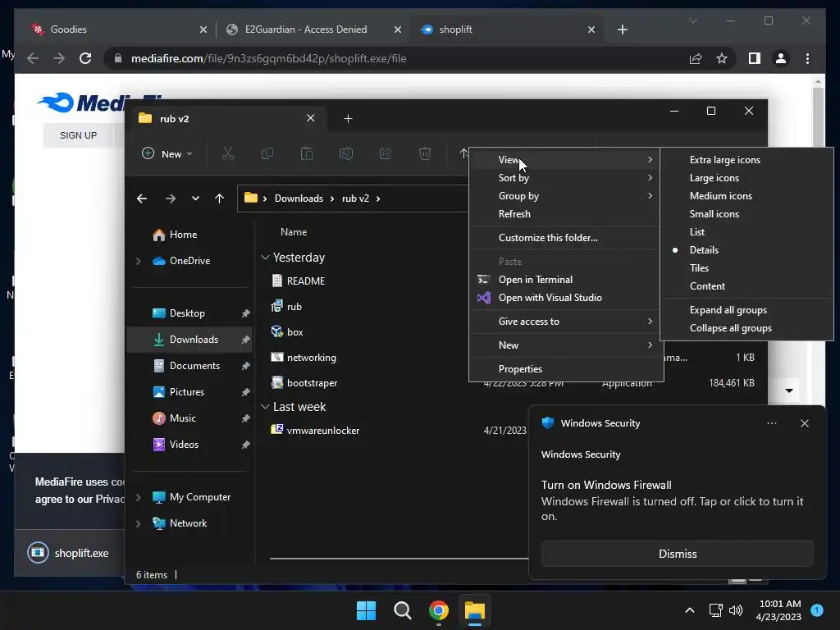Collapse the Last week group
The width and height of the screenshot is (840, 630).
point(265,407)
